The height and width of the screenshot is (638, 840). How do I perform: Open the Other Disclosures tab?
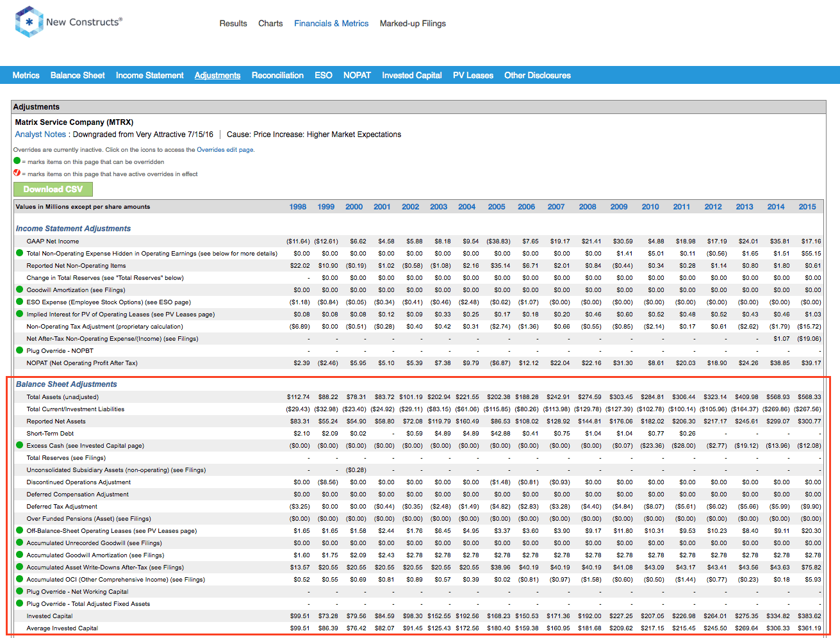(x=537, y=75)
